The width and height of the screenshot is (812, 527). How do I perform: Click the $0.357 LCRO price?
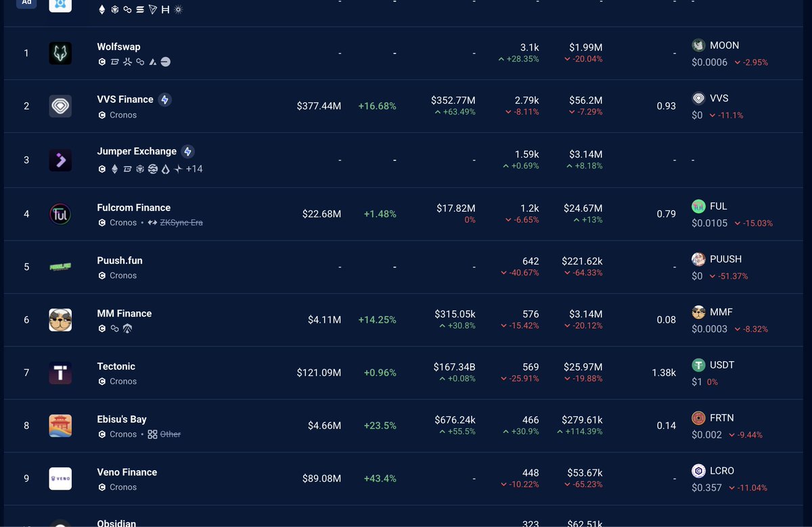(706, 487)
